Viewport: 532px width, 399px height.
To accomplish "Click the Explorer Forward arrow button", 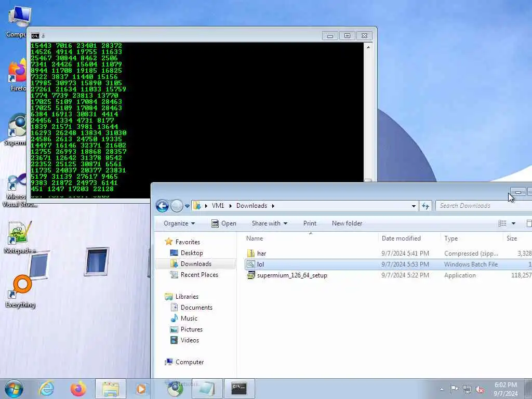I will (177, 206).
